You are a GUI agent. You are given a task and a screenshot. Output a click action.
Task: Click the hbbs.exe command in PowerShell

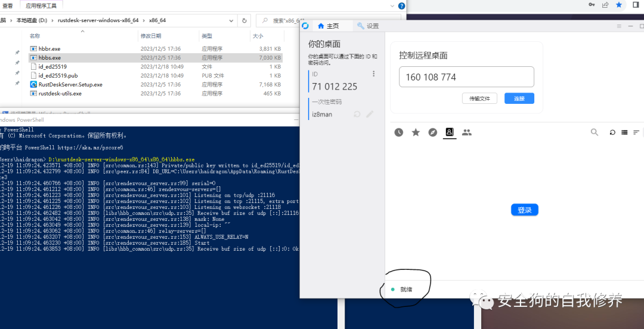point(122,159)
